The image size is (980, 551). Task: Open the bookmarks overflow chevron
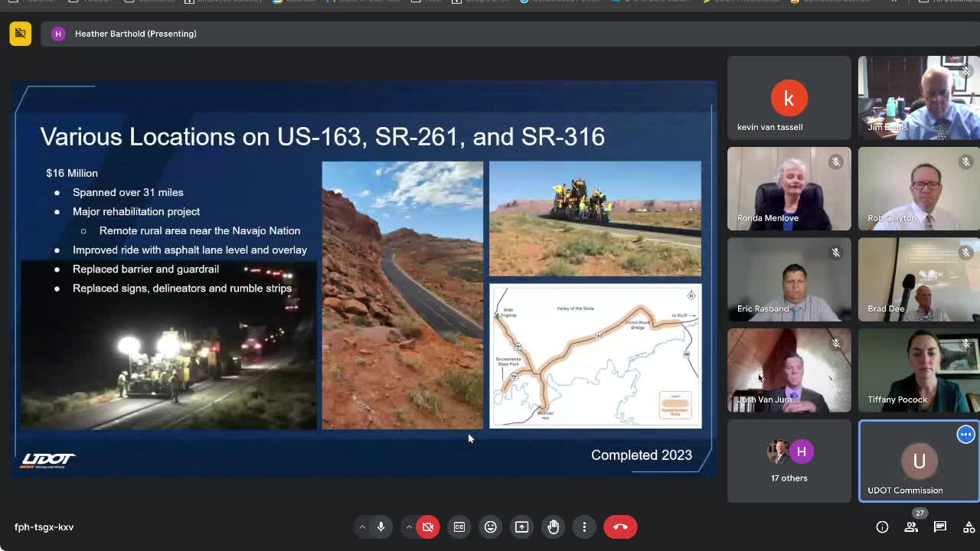[x=894, y=2]
